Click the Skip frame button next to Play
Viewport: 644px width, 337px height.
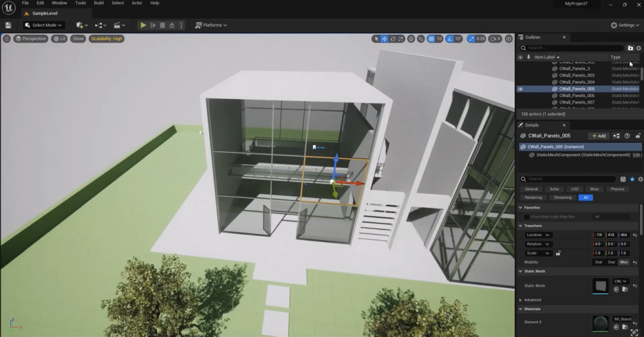point(153,25)
